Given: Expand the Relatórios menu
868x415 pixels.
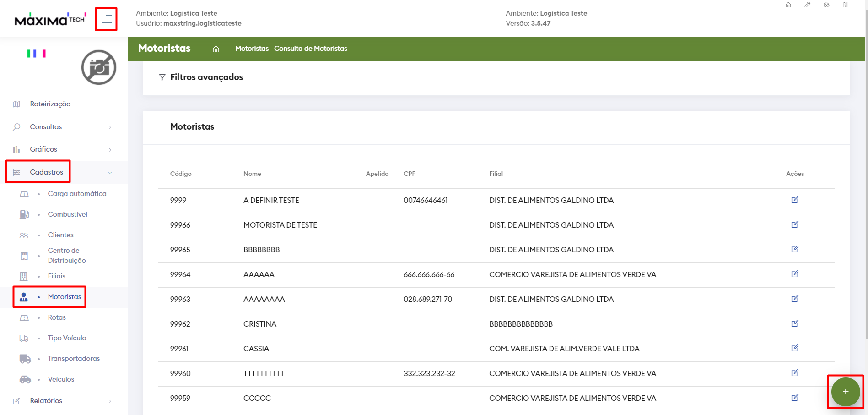Looking at the screenshot, I should click(x=46, y=401).
